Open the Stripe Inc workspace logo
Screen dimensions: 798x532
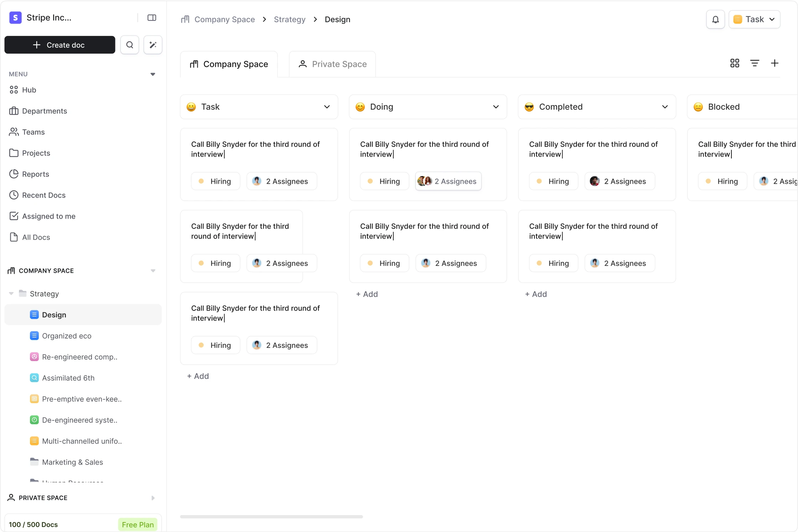point(15,17)
